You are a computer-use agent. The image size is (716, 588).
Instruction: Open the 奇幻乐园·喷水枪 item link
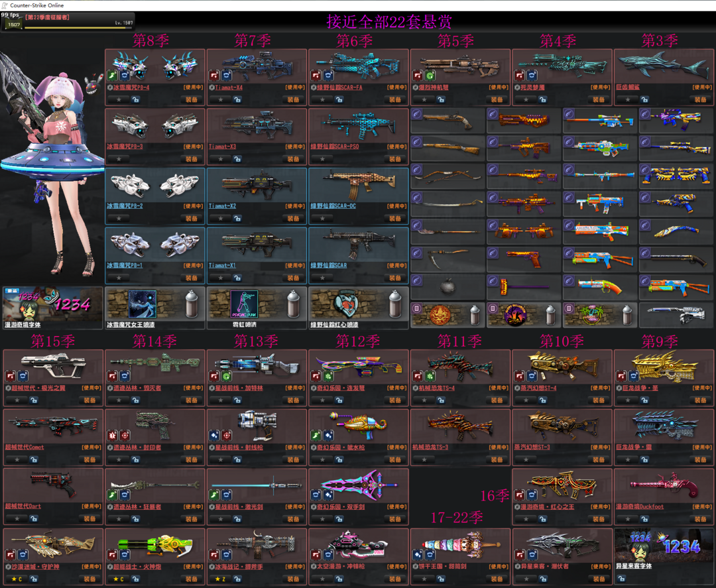[341, 447]
